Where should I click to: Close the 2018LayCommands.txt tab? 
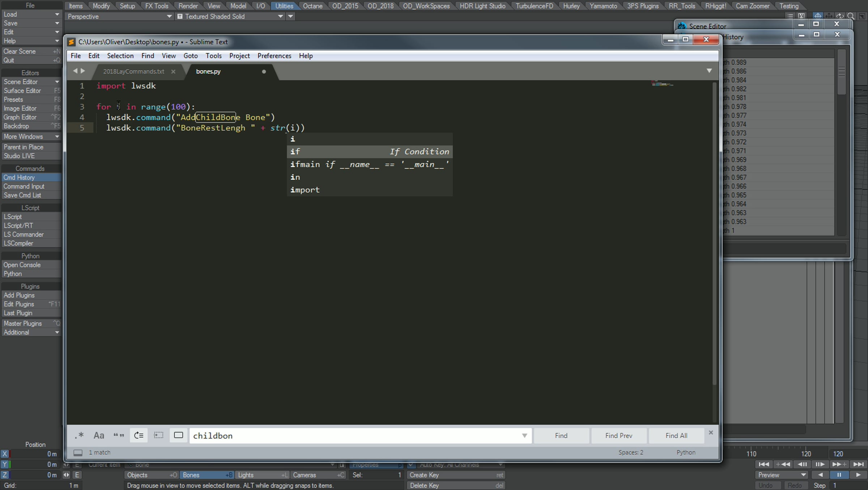click(173, 71)
